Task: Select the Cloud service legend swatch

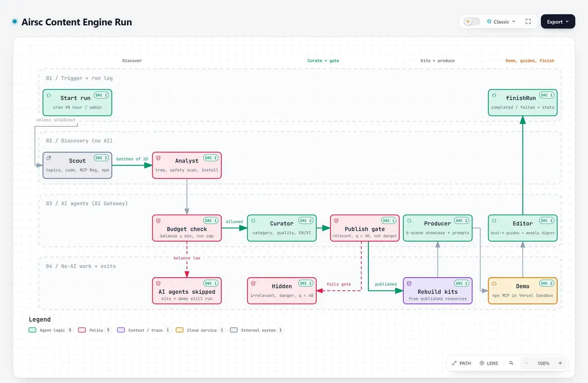Action: click(180, 330)
